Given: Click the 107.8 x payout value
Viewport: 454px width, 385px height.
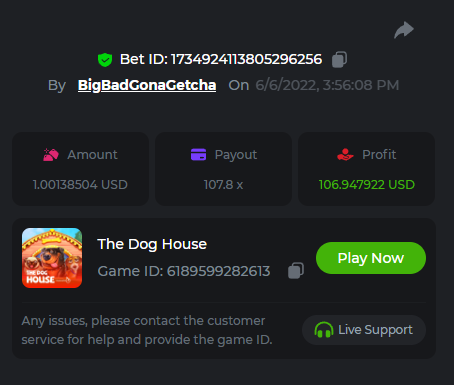Looking at the screenshot, I should pos(223,185).
